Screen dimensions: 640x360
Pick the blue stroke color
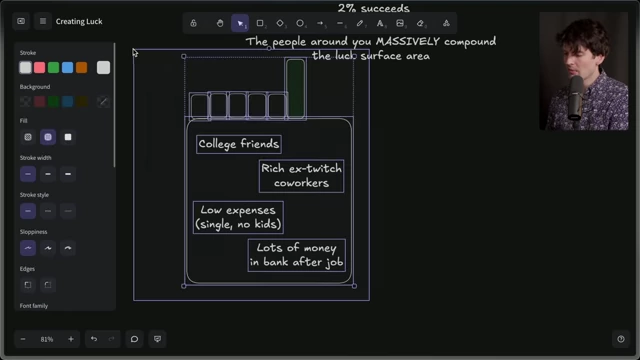point(67,67)
